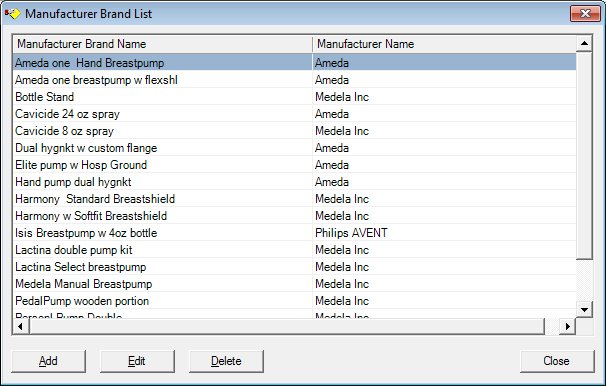Select 'Cavicide 24 oz spray' row
Screen dimensions: 606x386
coord(294,114)
